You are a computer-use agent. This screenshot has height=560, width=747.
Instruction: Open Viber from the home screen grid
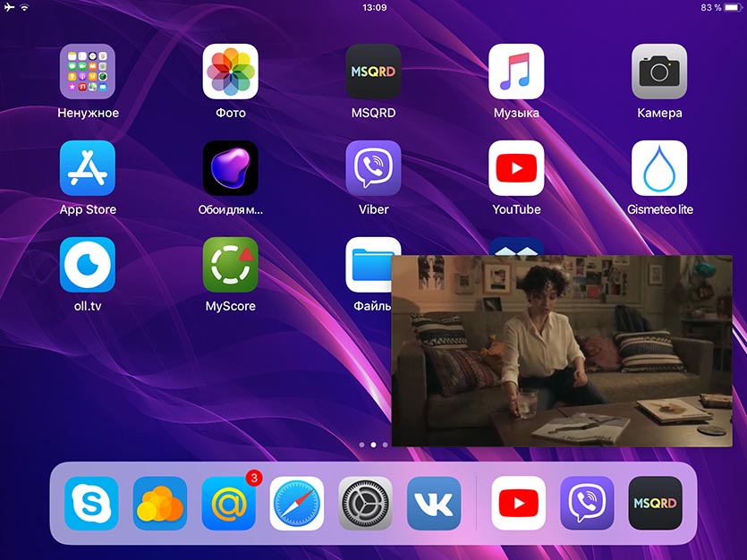(373, 168)
